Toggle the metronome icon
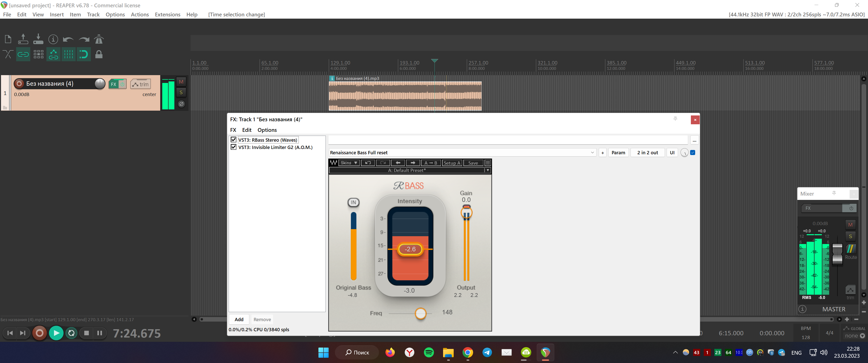The image size is (868, 363). (x=99, y=39)
